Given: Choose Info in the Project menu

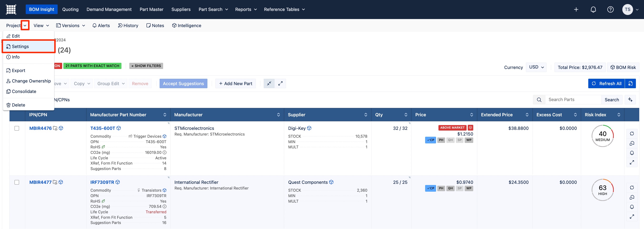Looking at the screenshot, I should pyautogui.click(x=29, y=57).
